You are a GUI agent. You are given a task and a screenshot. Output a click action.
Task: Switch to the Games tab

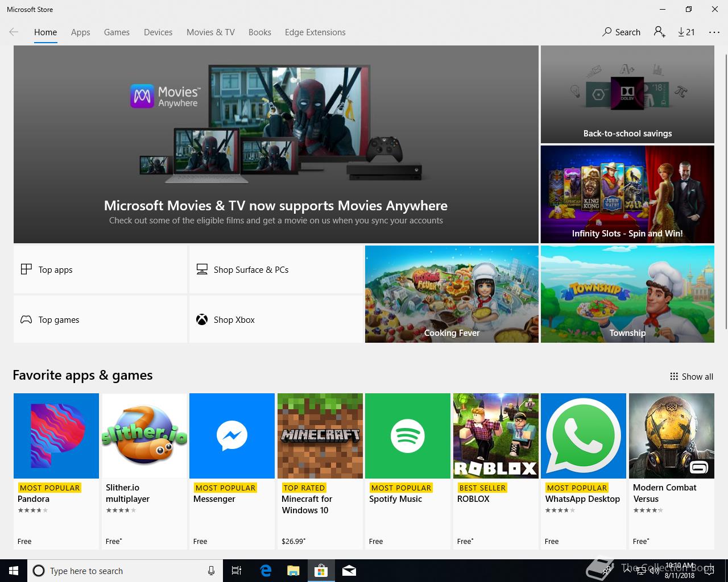pos(117,32)
